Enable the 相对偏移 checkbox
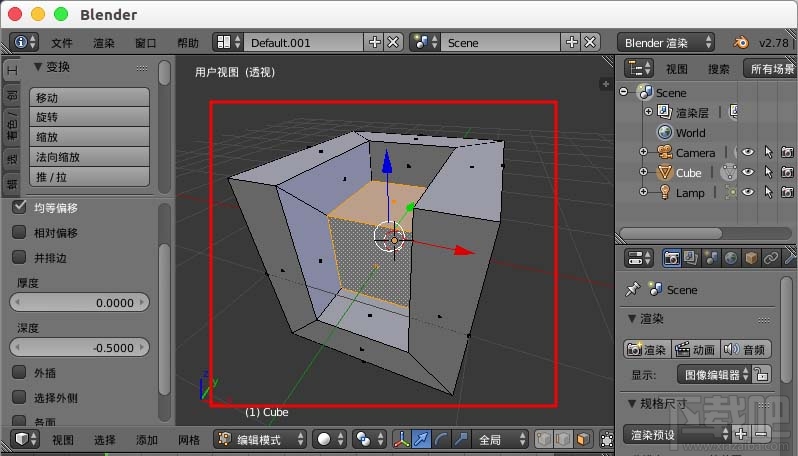This screenshot has width=798, height=456. [x=19, y=232]
